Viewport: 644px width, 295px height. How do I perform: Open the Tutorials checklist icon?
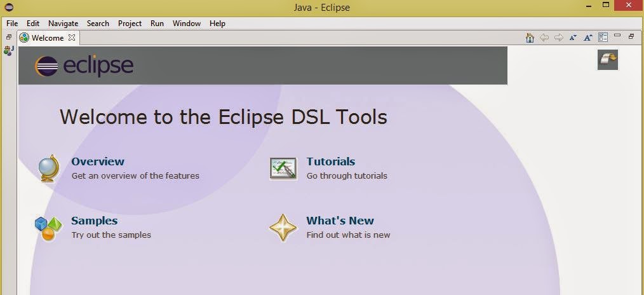click(283, 168)
